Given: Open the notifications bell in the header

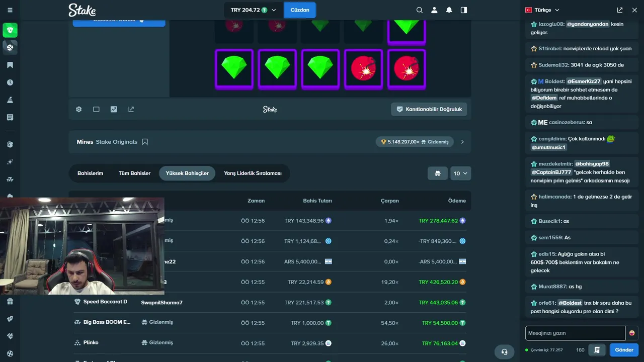Looking at the screenshot, I should [x=449, y=10].
